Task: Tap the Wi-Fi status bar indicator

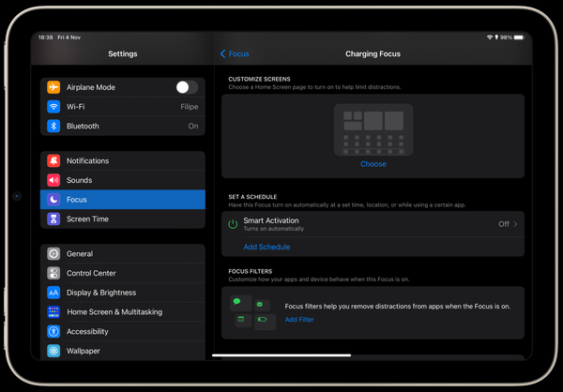Action: click(x=490, y=38)
